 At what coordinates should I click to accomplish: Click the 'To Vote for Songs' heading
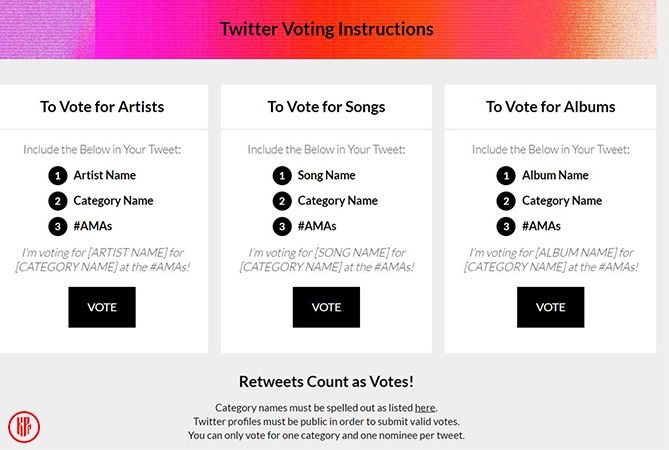coord(326,106)
